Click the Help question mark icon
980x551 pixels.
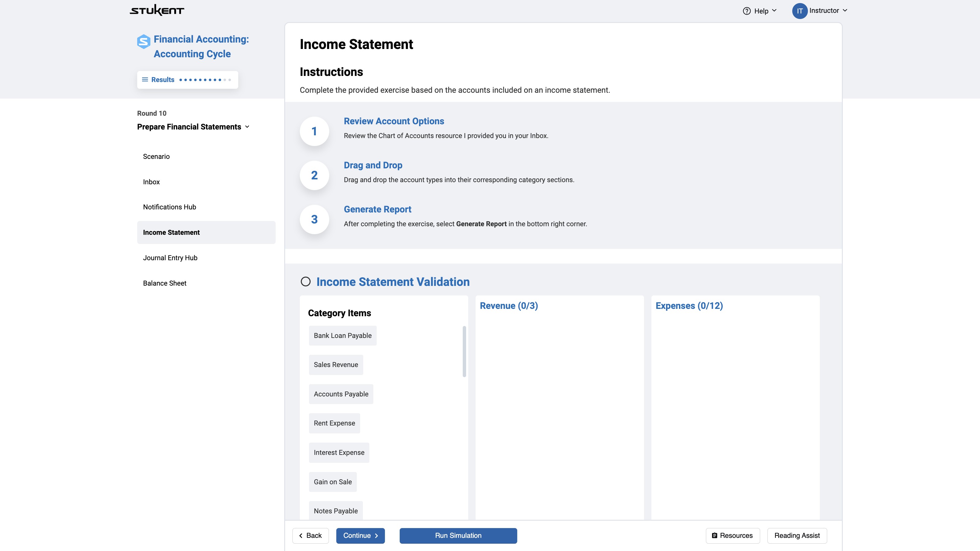pos(746,11)
